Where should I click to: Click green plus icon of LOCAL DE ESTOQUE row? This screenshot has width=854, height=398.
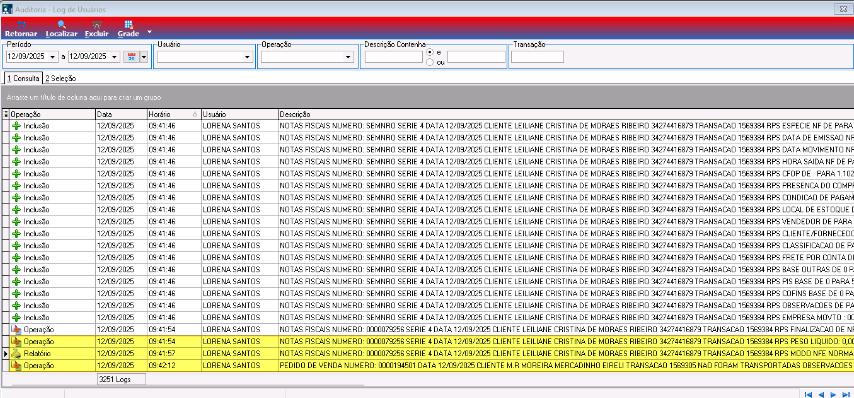click(16, 210)
